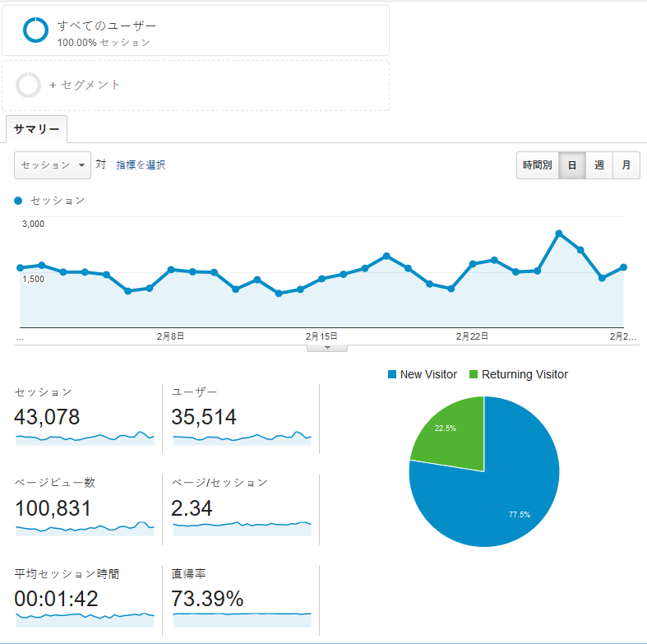Click the ユーザー metric label
Screen dimensions: 647x644
(x=194, y=391)
